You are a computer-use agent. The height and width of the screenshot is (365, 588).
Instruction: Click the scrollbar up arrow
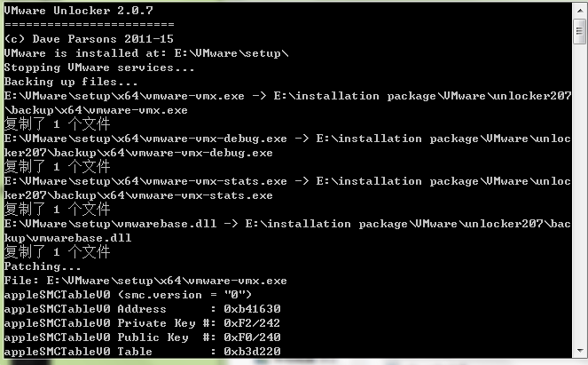[580, 10]
